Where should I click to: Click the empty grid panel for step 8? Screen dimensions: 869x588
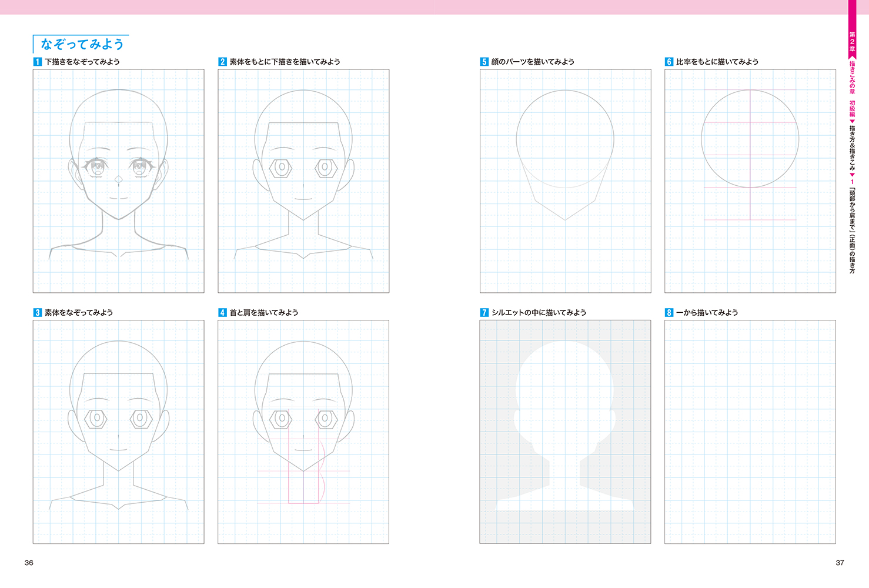point(750,432)
